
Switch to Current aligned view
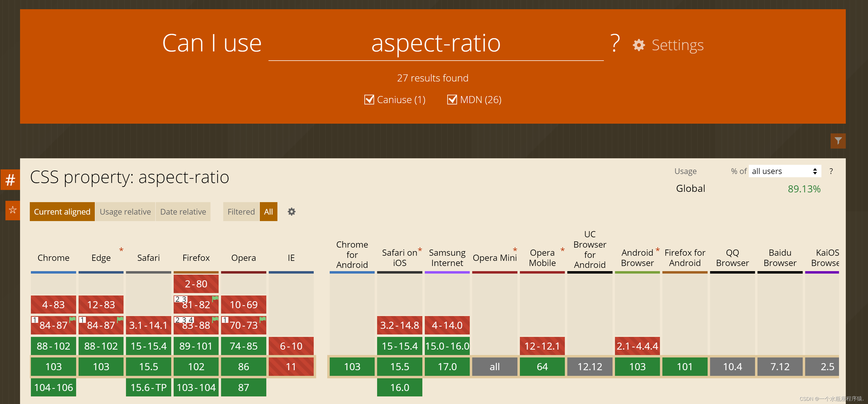click(62, 211)
